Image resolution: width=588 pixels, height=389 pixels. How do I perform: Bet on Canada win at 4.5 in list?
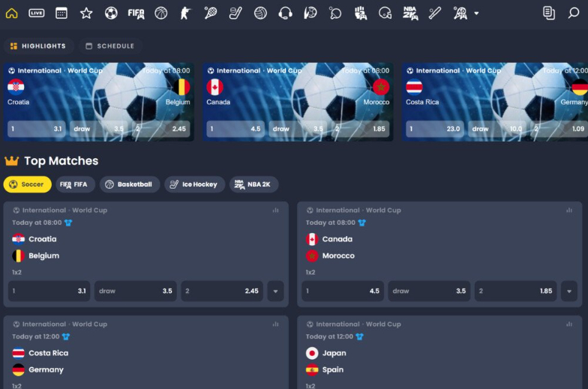point(343,291)
